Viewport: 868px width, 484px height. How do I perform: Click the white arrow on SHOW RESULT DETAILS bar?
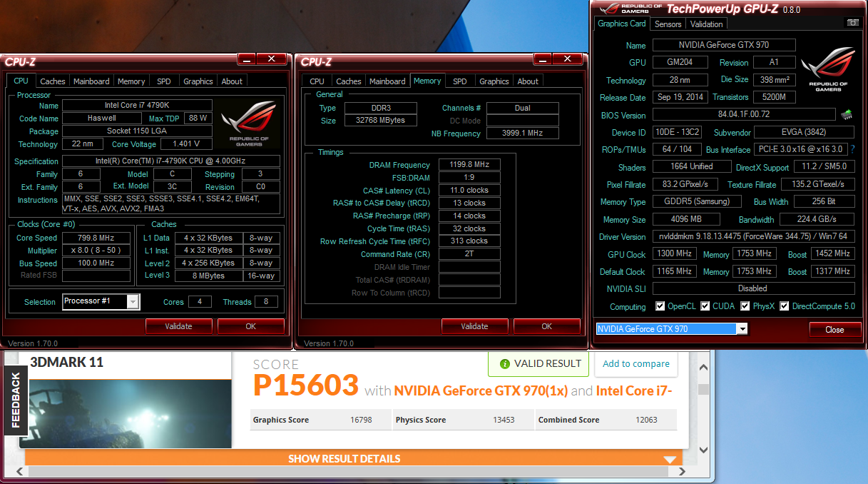pyautogui.click(x=669, y=460)
